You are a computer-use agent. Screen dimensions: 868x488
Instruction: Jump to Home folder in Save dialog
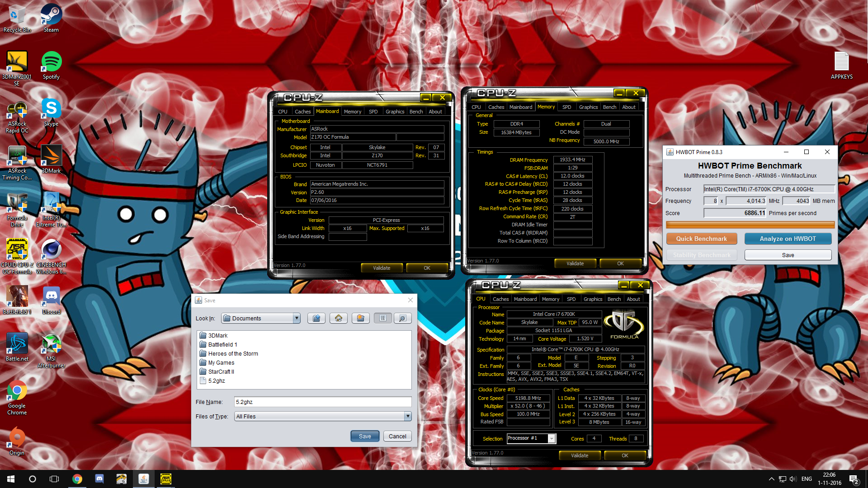pos(339,318)
